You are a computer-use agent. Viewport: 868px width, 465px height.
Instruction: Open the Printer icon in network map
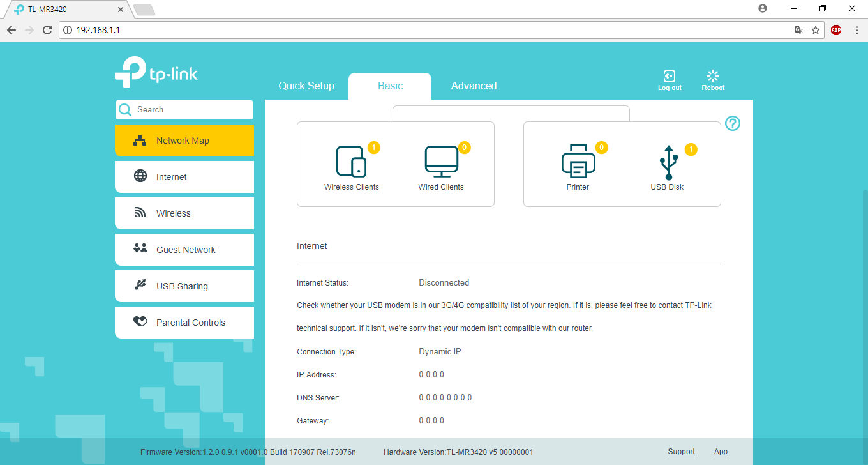pyautogui.click(x=578, y=162)
